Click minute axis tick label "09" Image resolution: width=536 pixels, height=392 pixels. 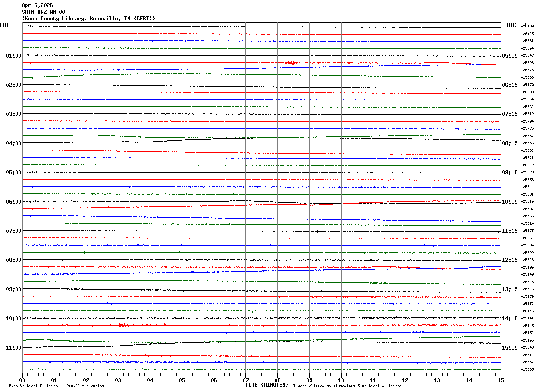[x=309, y=380]
